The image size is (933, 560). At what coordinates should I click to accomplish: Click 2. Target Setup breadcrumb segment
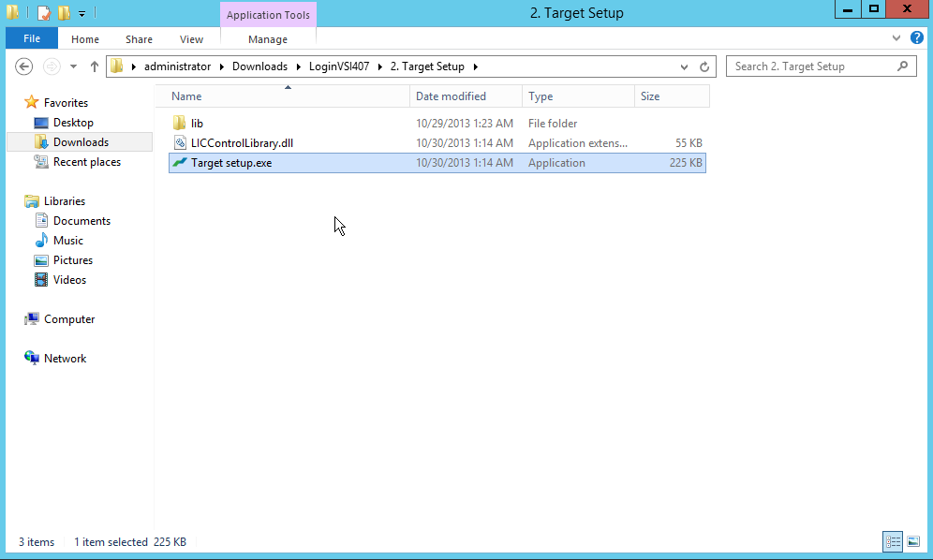(x=427, y=66)
